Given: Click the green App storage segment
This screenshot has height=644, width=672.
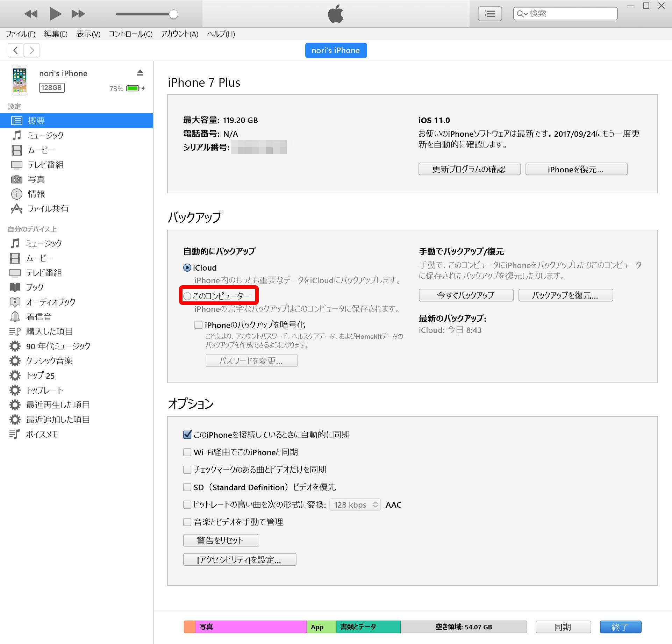Looking at the screenshot, I should click(321, 627).
